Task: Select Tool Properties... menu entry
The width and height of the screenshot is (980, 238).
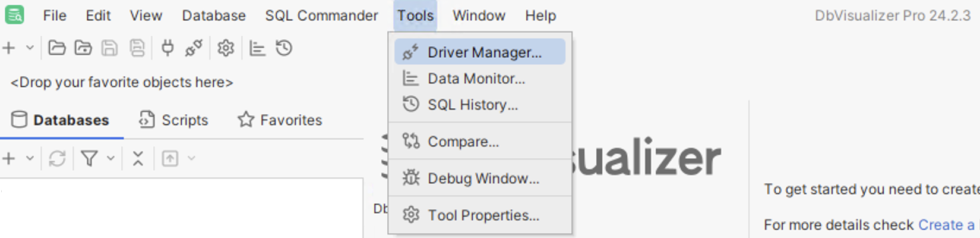Action: point(480,215)
